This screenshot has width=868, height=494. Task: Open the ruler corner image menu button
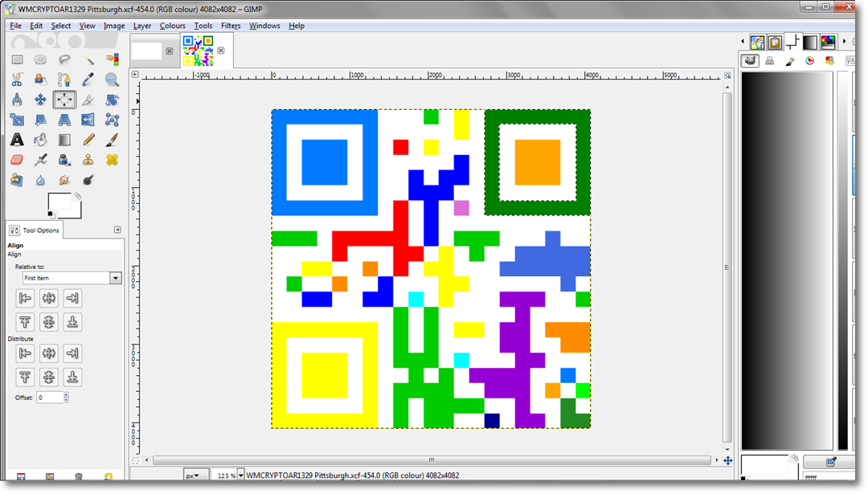134,74
